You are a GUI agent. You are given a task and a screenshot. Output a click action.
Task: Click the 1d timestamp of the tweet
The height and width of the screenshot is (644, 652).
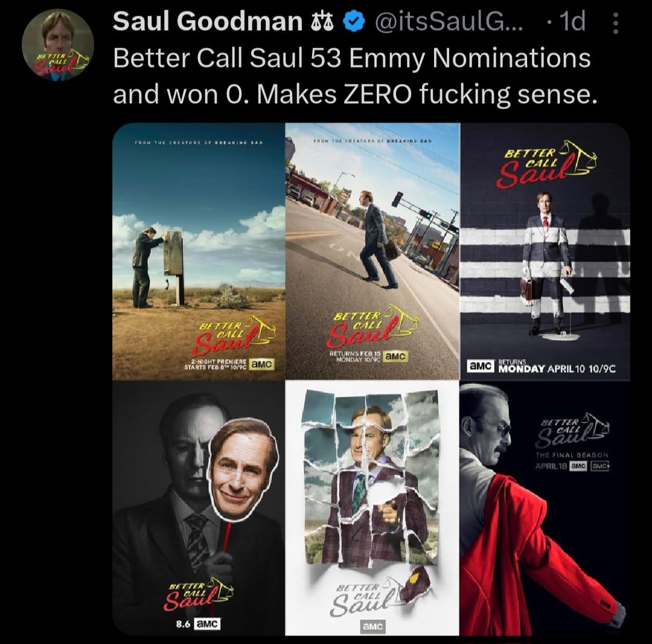(572, 21)
